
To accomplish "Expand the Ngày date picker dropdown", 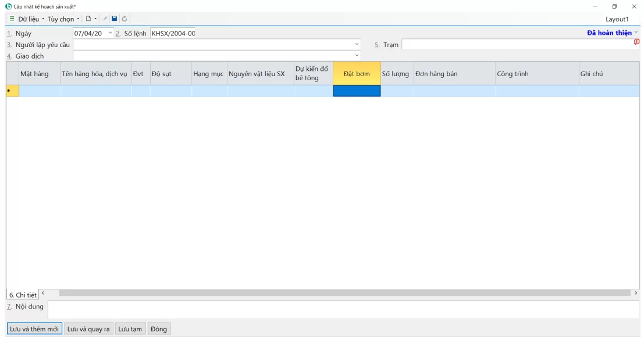I will click(x=110, y=33).
